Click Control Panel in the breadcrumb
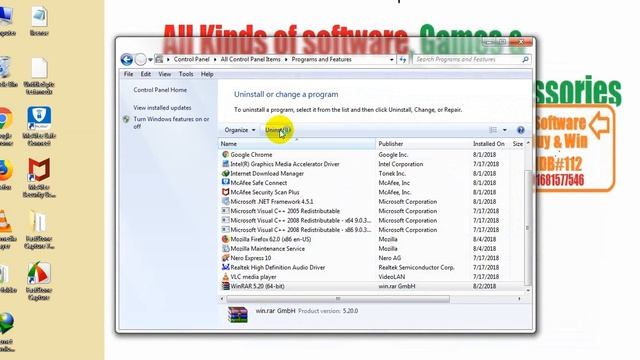This screenshot has width=640, height=360. (191, 60)
